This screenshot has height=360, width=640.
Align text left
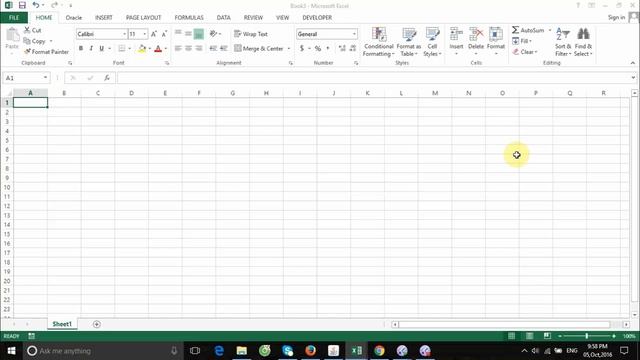(x=178, y=49)
